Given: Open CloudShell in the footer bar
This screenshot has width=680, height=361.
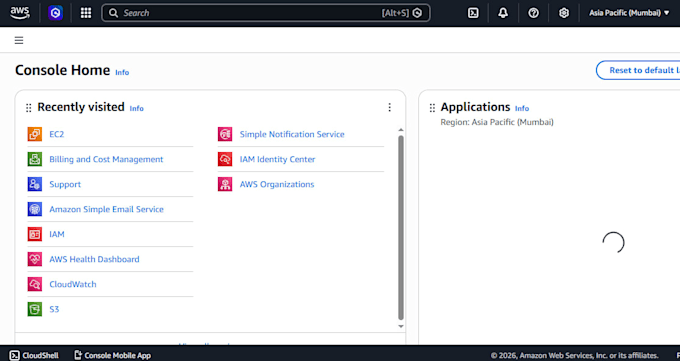Looking at the screenshot, I should point(34,355).
